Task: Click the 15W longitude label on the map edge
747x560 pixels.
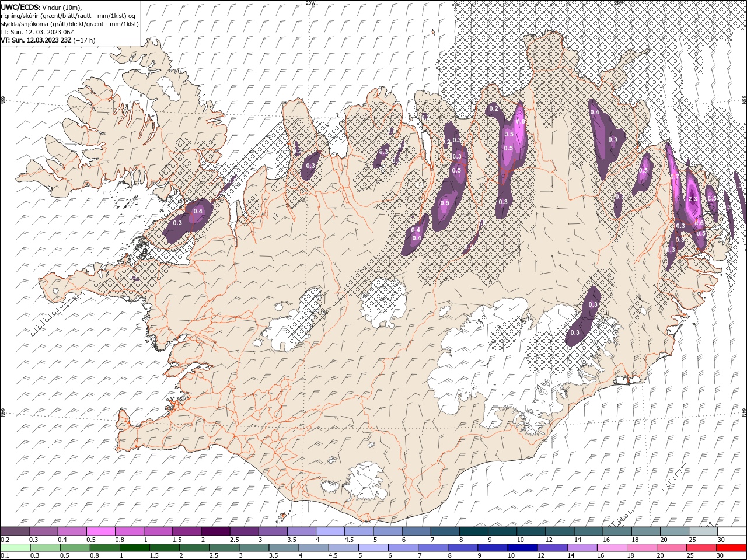Action: coord(618,3)
